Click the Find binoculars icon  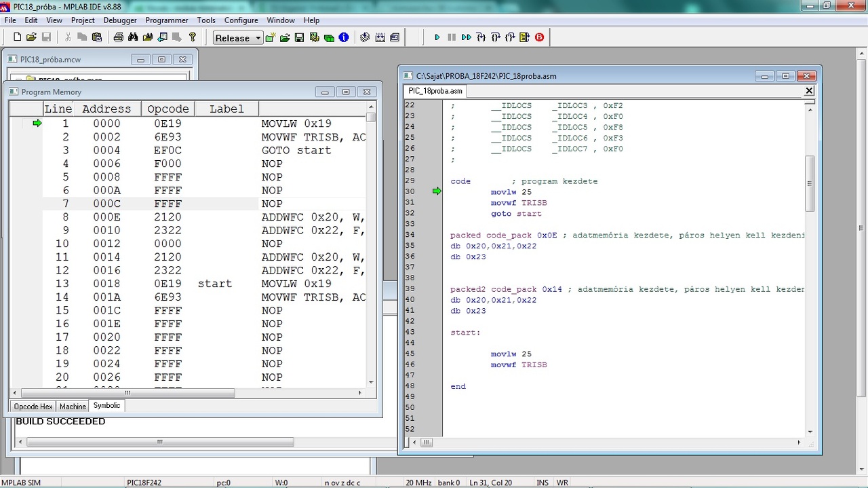click(x=133, y=37)
